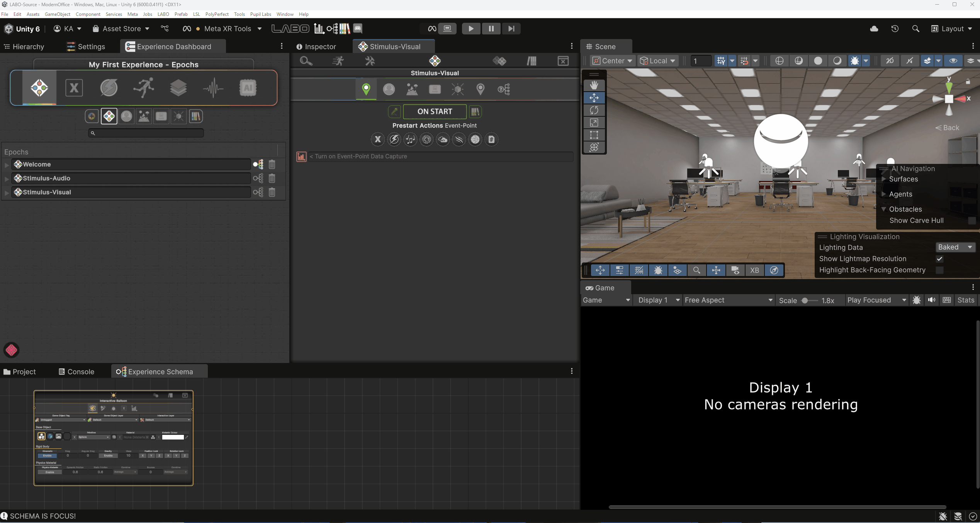Open the GameObject menu
The image size is (980, 523).
[58, 14]
